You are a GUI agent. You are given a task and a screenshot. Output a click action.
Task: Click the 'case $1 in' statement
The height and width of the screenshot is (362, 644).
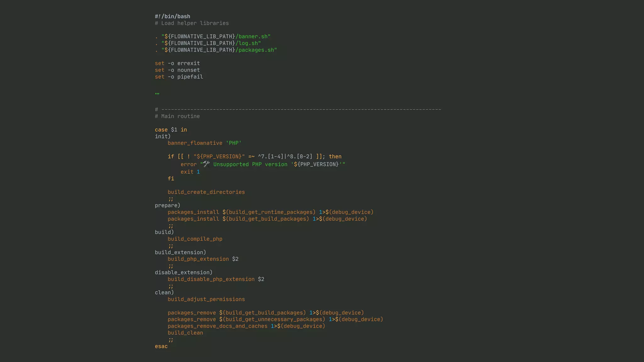(x=171, y=130)
